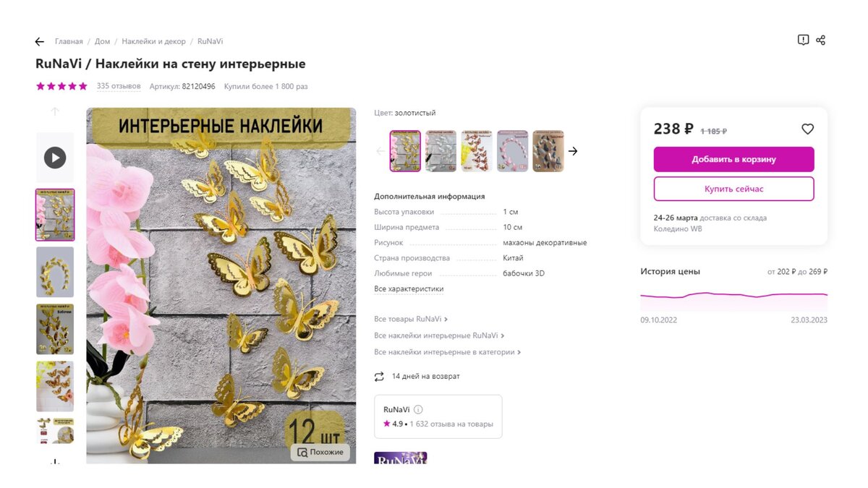This screenshot has width=868, height=488.
Task: Click the back arrow icon
Action: point(40,42)
